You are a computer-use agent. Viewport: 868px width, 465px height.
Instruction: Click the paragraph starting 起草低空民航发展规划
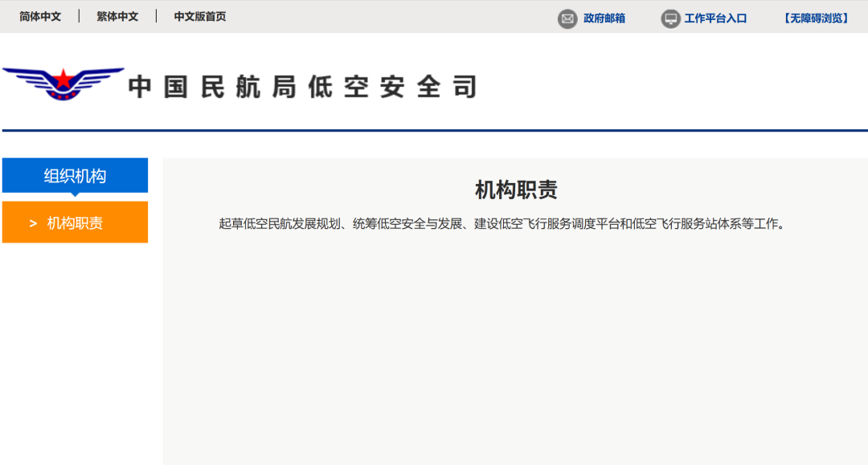(x=502, y=224)
